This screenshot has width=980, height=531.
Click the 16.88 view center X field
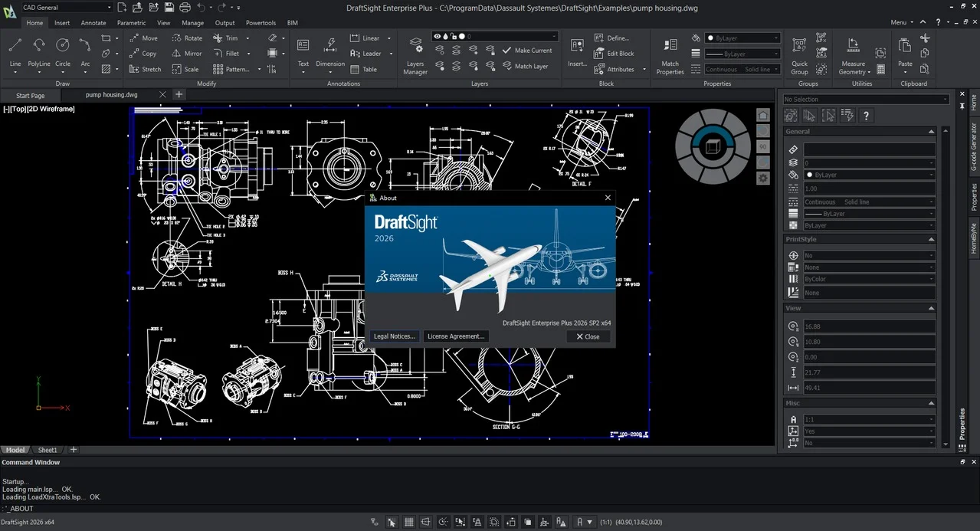click(x=869, y=326)
